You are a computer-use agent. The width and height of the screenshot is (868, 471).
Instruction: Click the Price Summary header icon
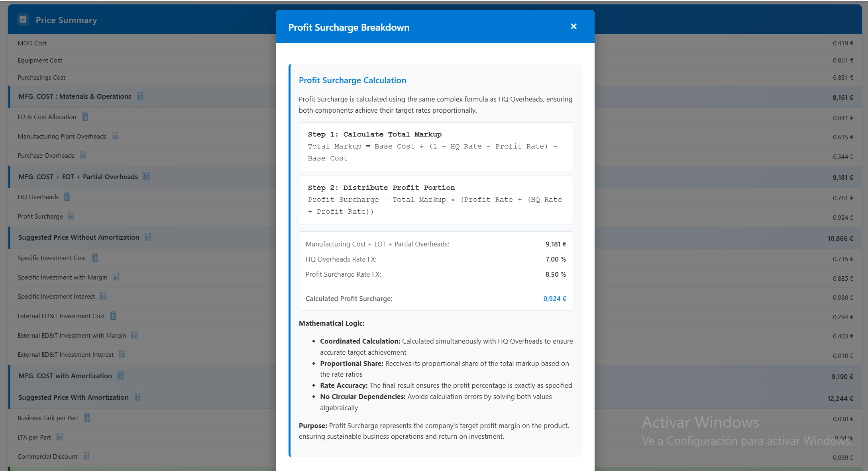[23, 20]
